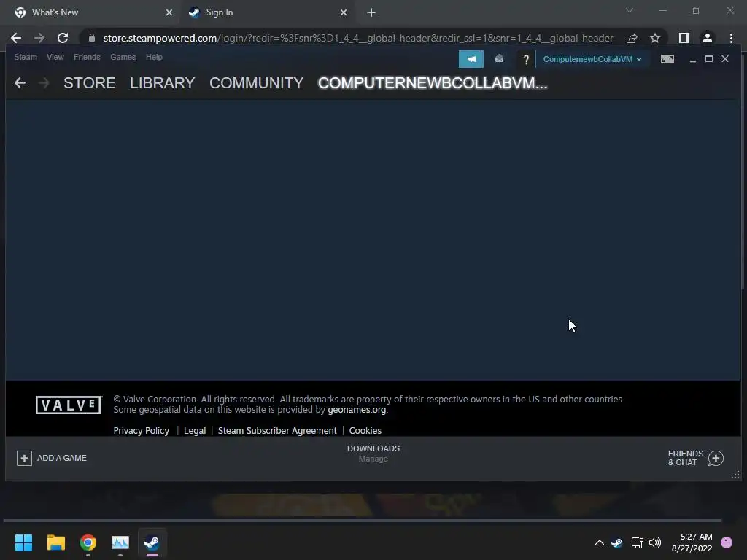Show hidden system tray icons
Image resolution: width=747 pixels, height=560 pixels.
click(600, 542)
